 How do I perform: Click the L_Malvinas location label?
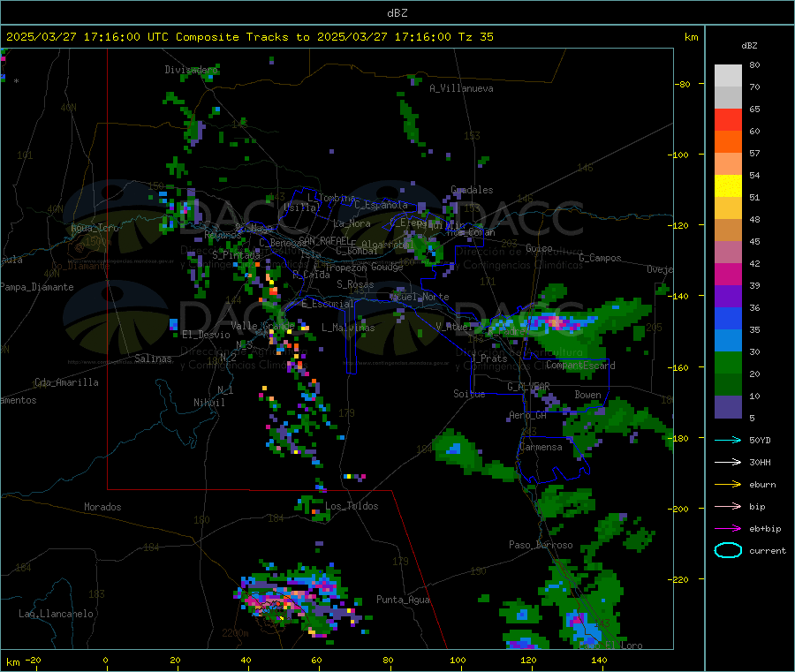[x=348, y=328]
